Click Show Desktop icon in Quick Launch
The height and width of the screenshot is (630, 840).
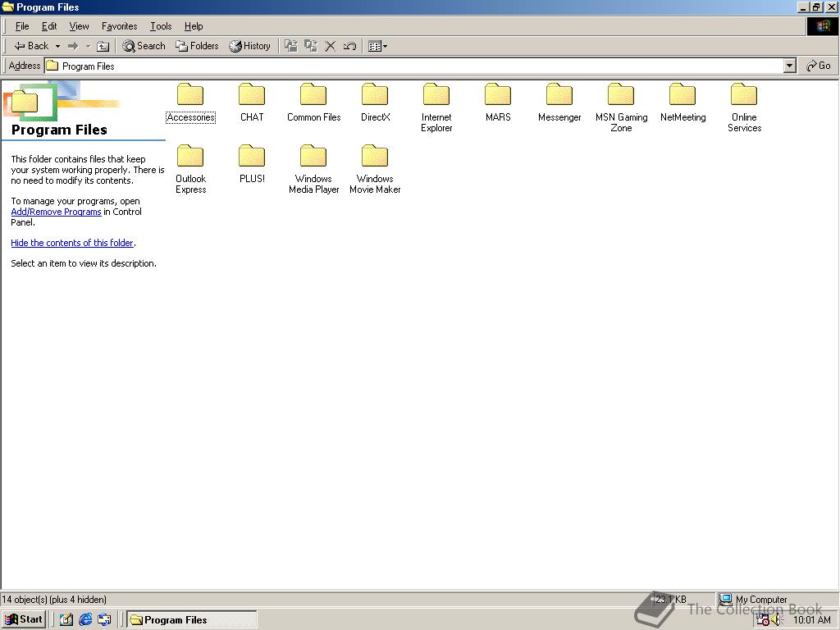(x=66, y=620)
